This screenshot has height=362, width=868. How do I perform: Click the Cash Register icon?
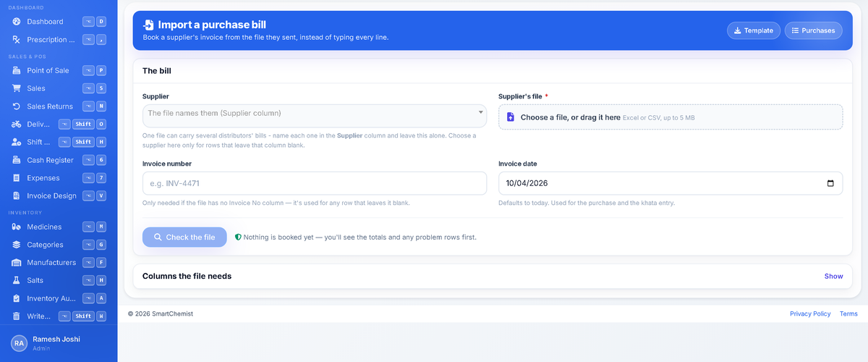(17, 160)
